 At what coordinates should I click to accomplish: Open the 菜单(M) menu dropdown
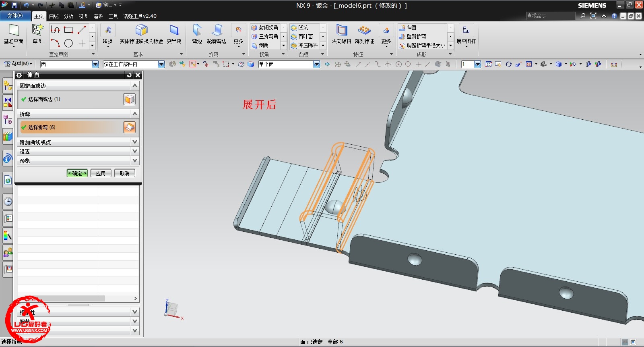point(18,64)
